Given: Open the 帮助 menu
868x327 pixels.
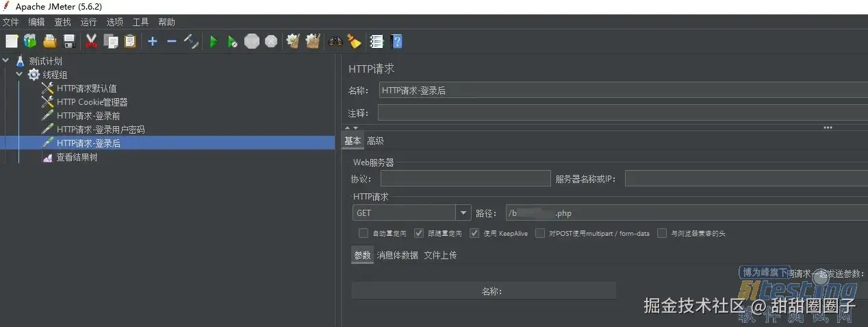Looking at the screenshot, I should click(166, 22).
